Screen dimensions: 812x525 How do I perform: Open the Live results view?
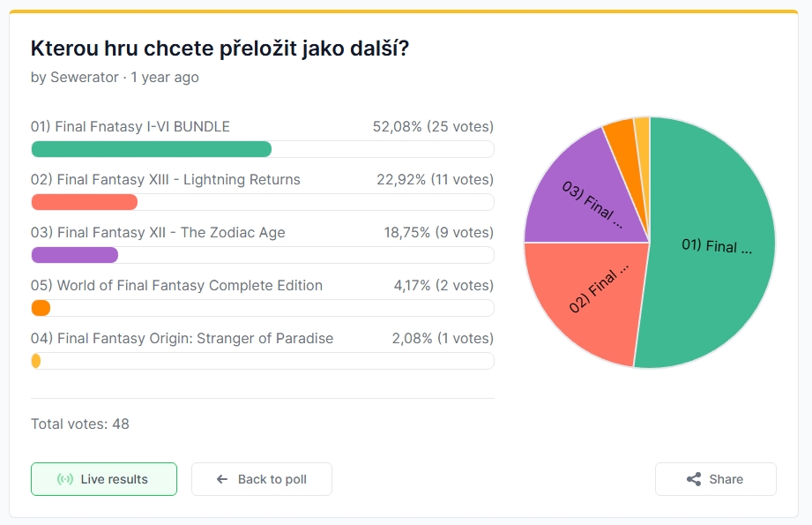click(104, 479)
